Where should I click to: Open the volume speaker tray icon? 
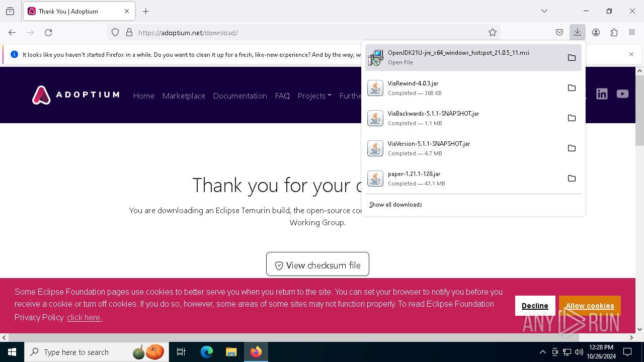(579, 352)
